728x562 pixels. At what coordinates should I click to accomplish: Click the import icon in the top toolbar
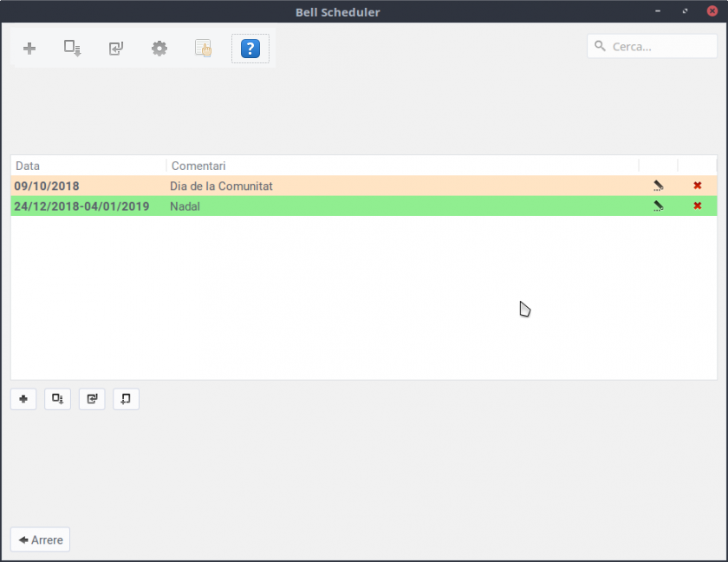pyautogui.click(x=116, y=49)
